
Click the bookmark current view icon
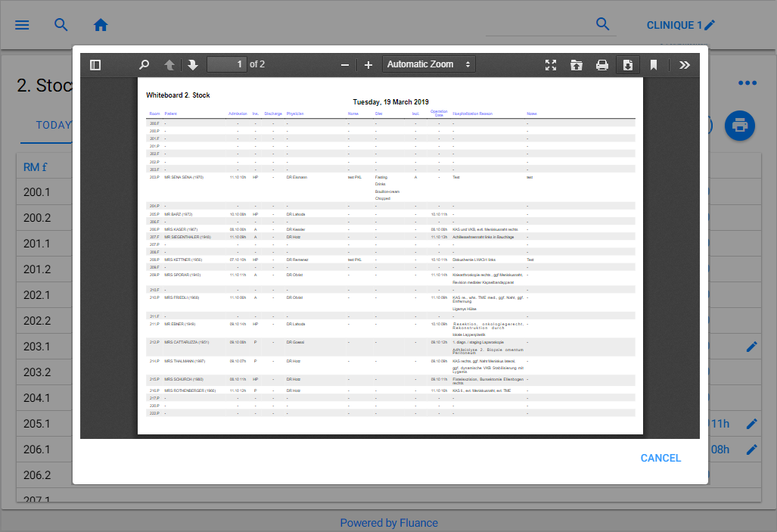click(654, 65)
